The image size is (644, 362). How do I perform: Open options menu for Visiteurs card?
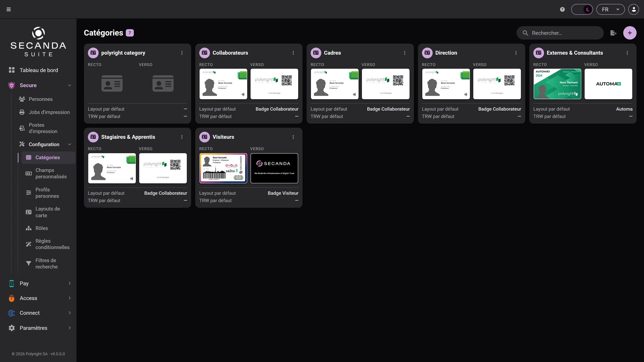293,137
